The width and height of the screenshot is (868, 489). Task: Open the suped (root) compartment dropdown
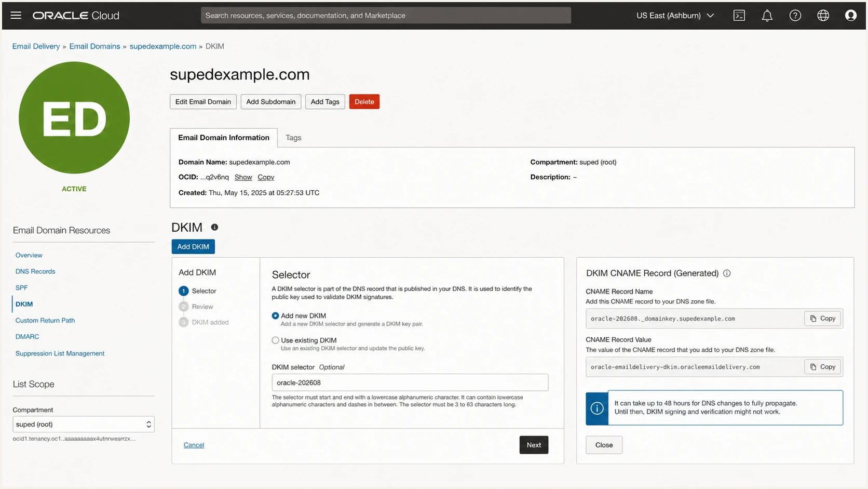point(84,424)
